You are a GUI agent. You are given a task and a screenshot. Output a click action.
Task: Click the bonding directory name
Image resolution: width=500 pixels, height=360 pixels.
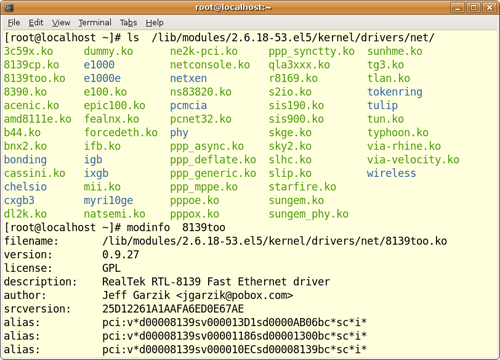click(25, 160)
